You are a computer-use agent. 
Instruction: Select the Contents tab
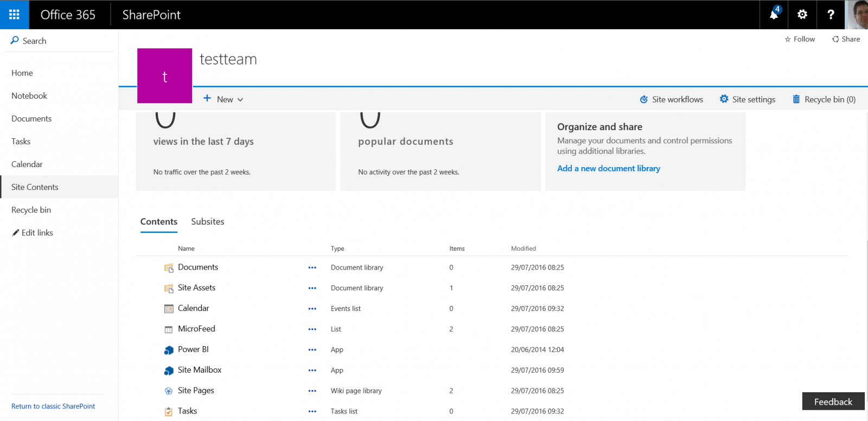(159, 221)
